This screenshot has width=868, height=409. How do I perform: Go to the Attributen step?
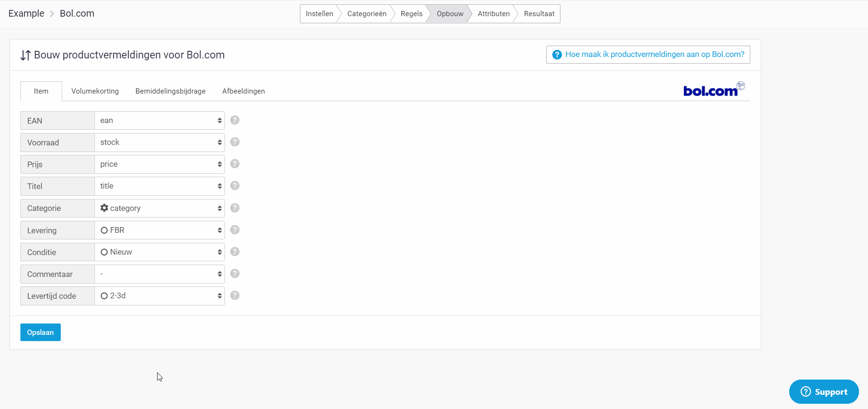coord(494,14)
